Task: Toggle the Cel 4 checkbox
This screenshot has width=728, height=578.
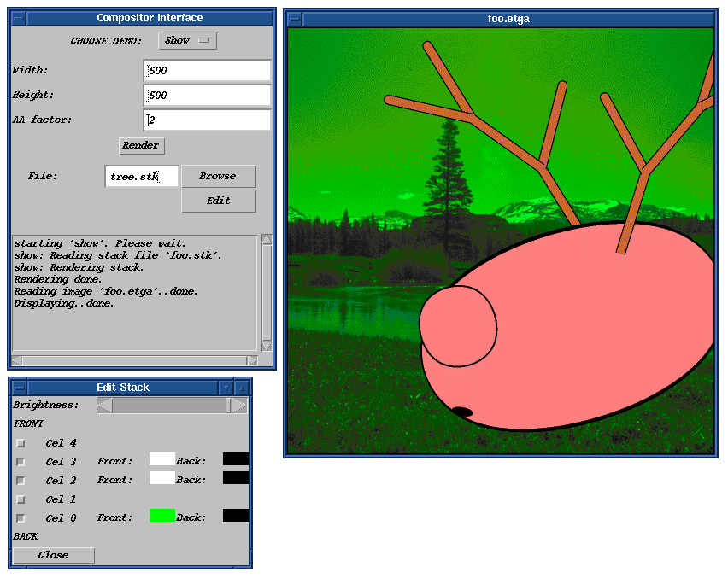Action: [x=21, y=443]
